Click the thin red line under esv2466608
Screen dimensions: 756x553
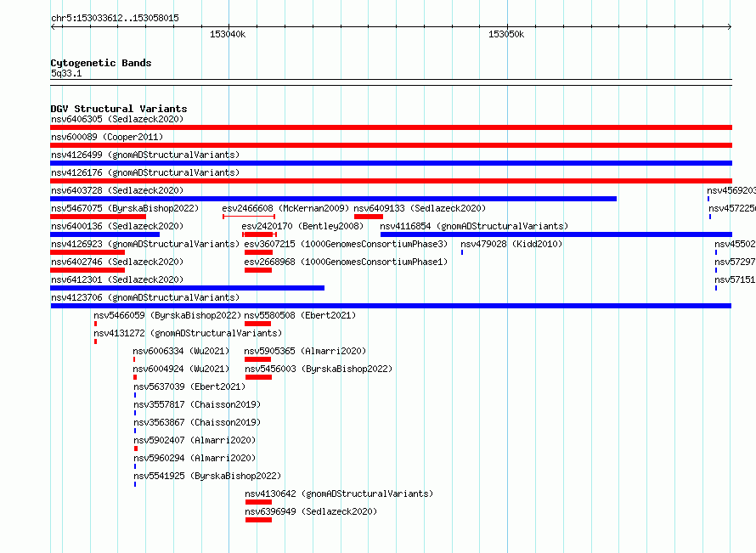tap(249, 217)
